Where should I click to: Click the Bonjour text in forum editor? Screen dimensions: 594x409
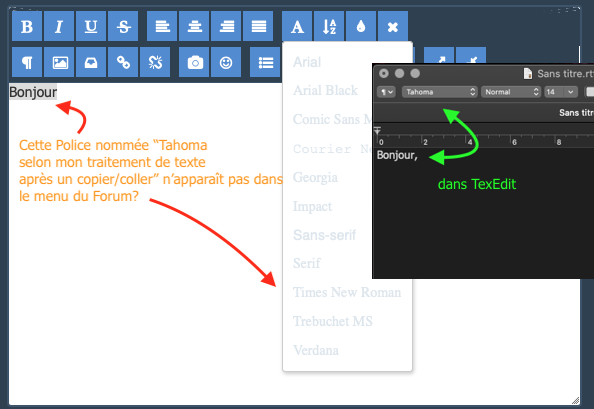point(33,92)
